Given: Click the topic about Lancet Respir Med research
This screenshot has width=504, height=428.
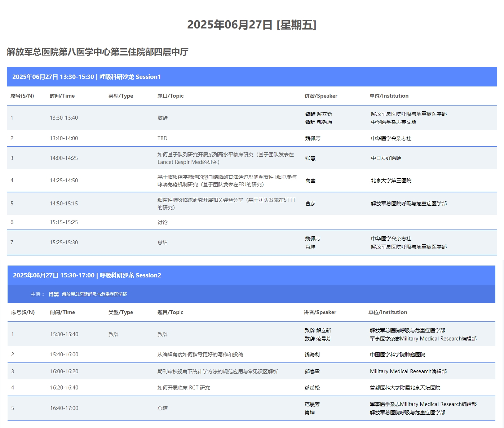Looking at the screenshot, I should click(x=226, y=158).
